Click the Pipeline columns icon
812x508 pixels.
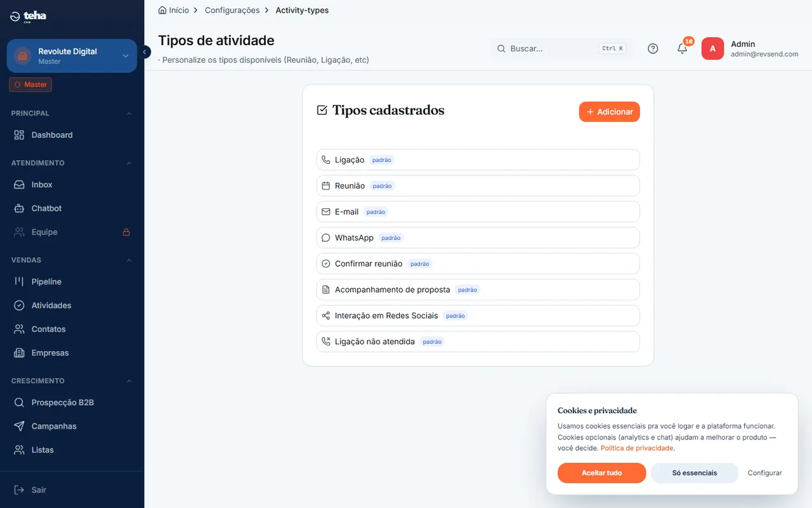(x=19, y=281)
